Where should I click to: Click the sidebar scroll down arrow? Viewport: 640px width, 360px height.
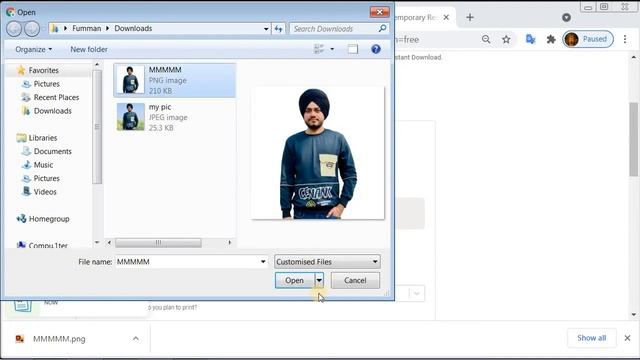[x=97, y=242]
